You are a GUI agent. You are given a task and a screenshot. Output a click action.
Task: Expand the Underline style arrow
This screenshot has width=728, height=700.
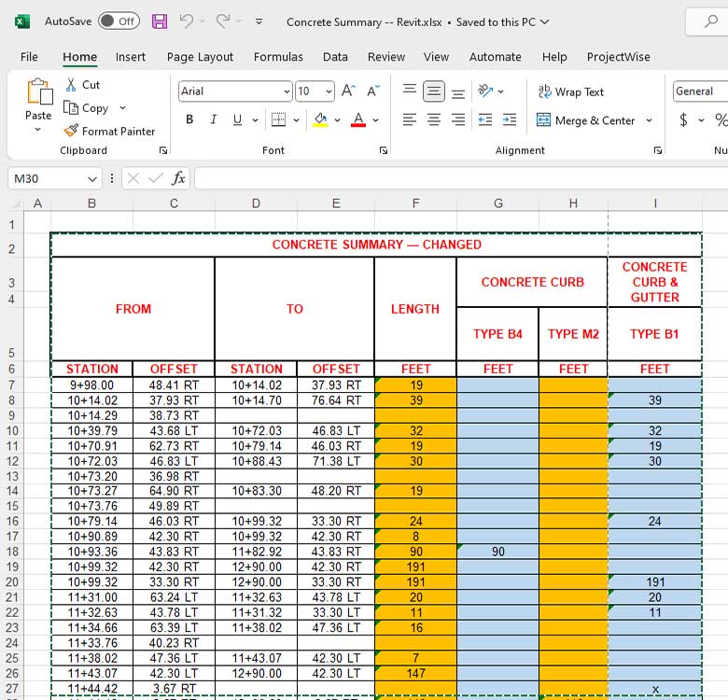point(255,120)
